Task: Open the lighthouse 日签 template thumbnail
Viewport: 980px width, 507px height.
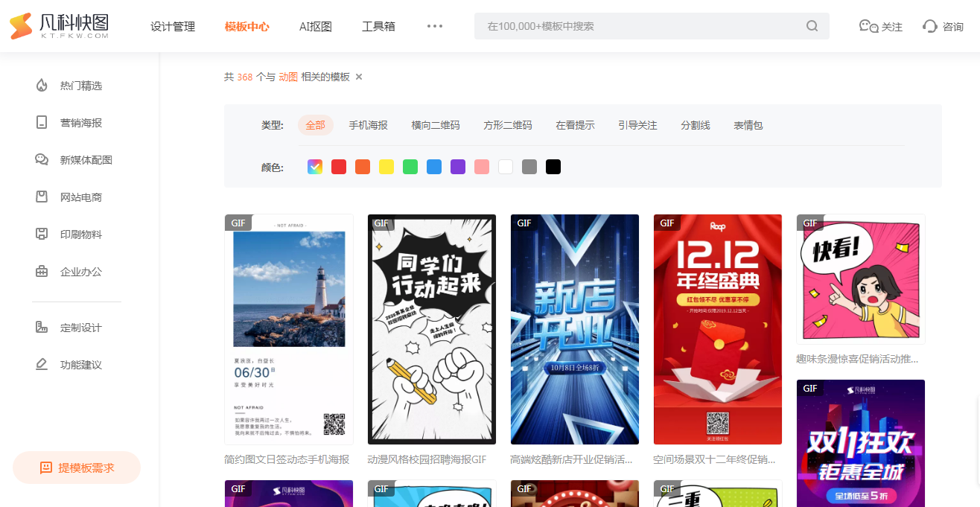Action: click(x=289, y=329)
